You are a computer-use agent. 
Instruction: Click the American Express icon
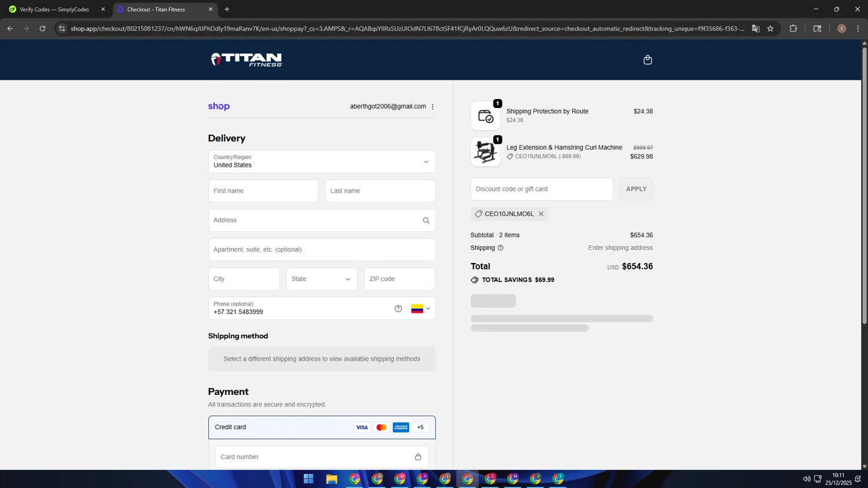pyautogui.click(x=401, y=427)
